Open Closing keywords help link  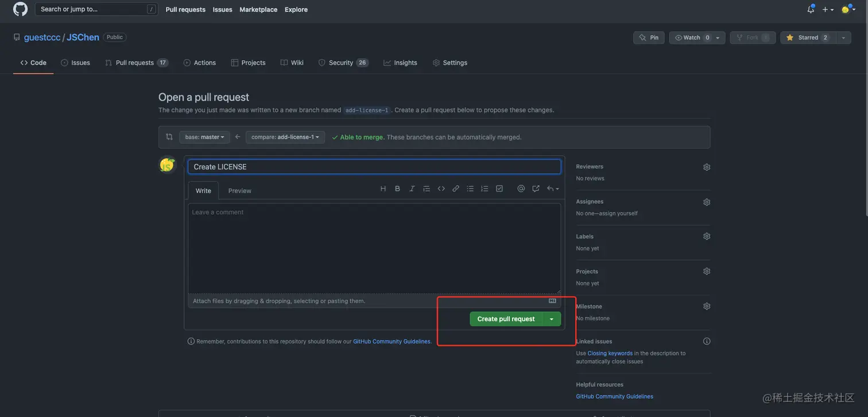(610, 353)
